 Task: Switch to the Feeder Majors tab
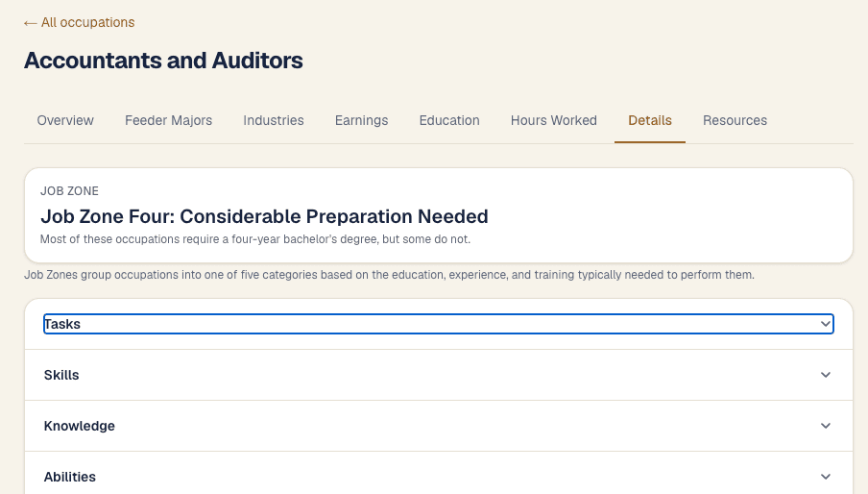click(168, 120)
